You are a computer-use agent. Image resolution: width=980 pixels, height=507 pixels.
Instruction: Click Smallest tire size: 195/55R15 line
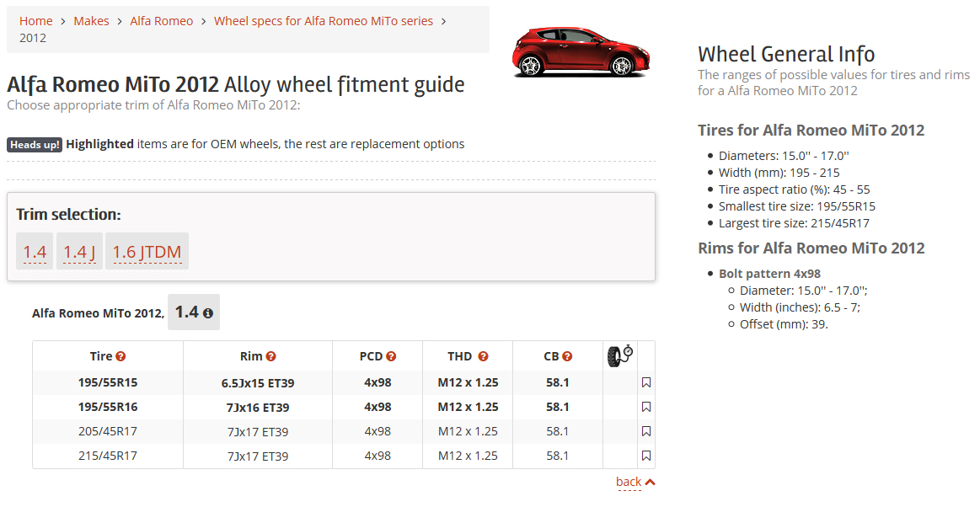797,206
